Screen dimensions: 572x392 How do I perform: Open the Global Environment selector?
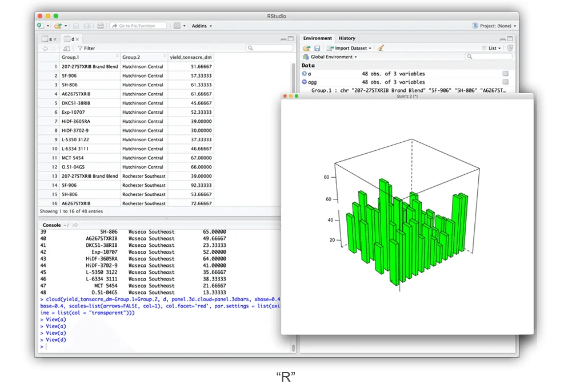pyautogui.click(x=333, y=57)
